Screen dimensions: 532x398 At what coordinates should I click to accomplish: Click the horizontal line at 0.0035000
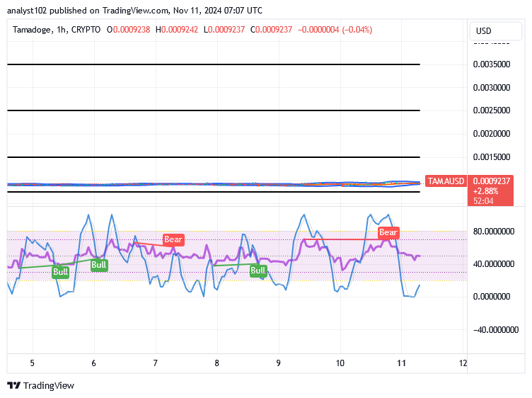tap(214, 64)
